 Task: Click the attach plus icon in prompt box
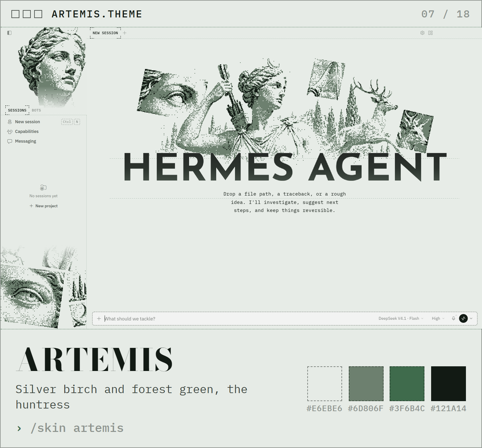(99, 318)
